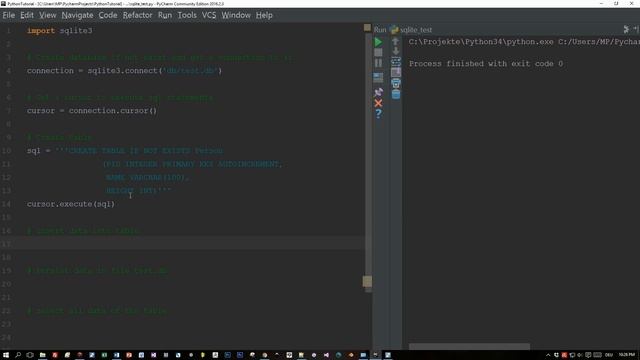Click line number 14 in the gutter
640x360 pixels.
[x=7, y=204]
